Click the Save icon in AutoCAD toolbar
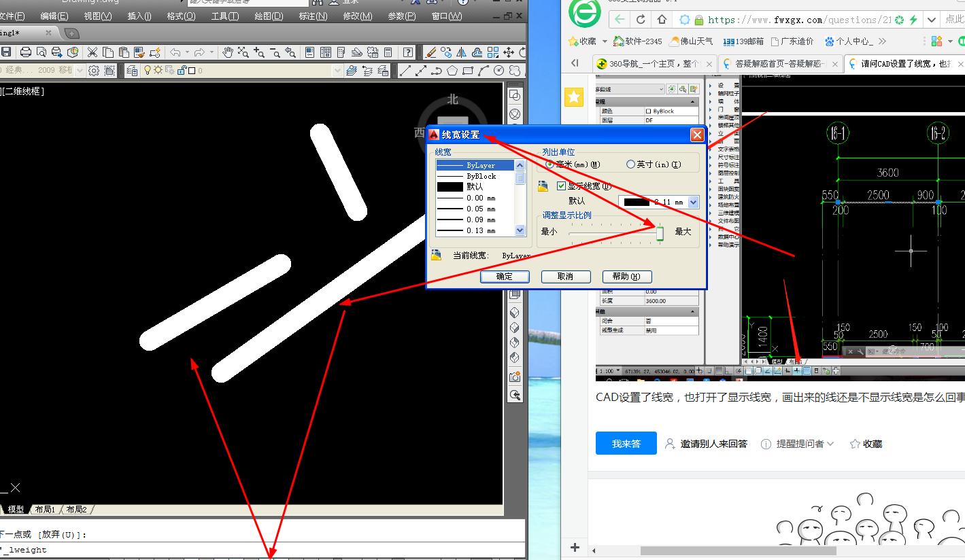The width and height of the screenshot is (965, 560). [x=6, y=52]
